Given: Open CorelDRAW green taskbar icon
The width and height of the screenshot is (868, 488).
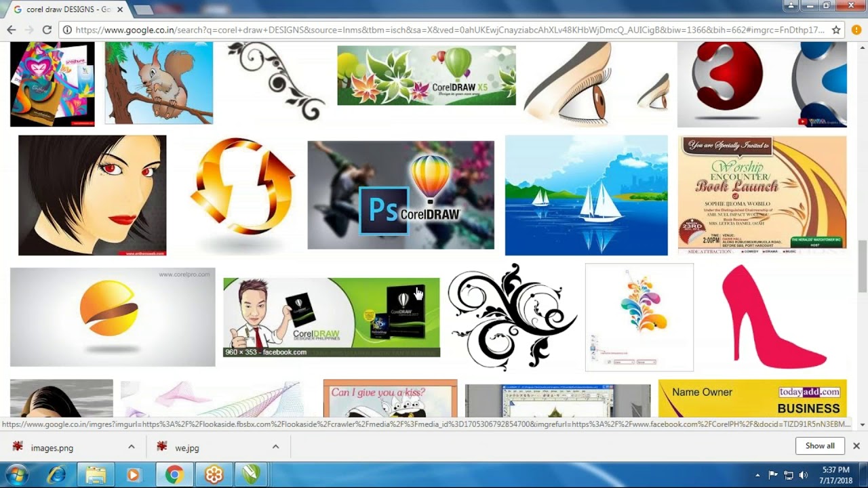Looking at the screenshot, I should (x=251, y=475).
